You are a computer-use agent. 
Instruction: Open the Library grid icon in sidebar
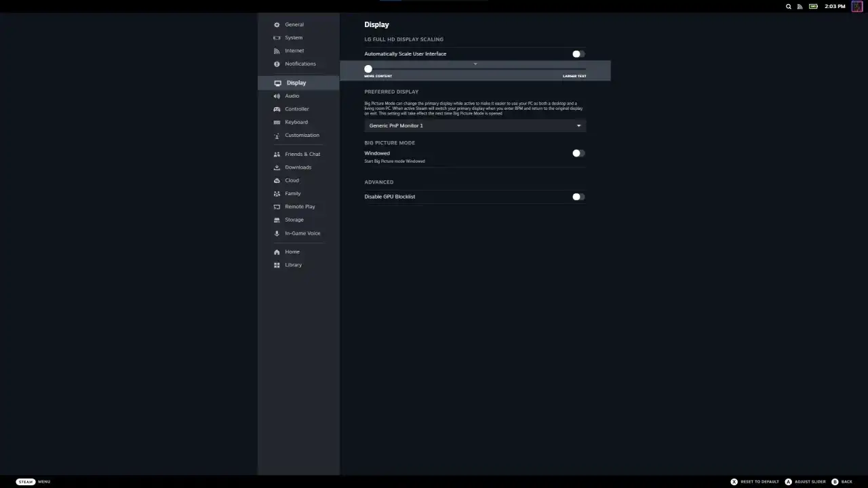pos(277,264)
